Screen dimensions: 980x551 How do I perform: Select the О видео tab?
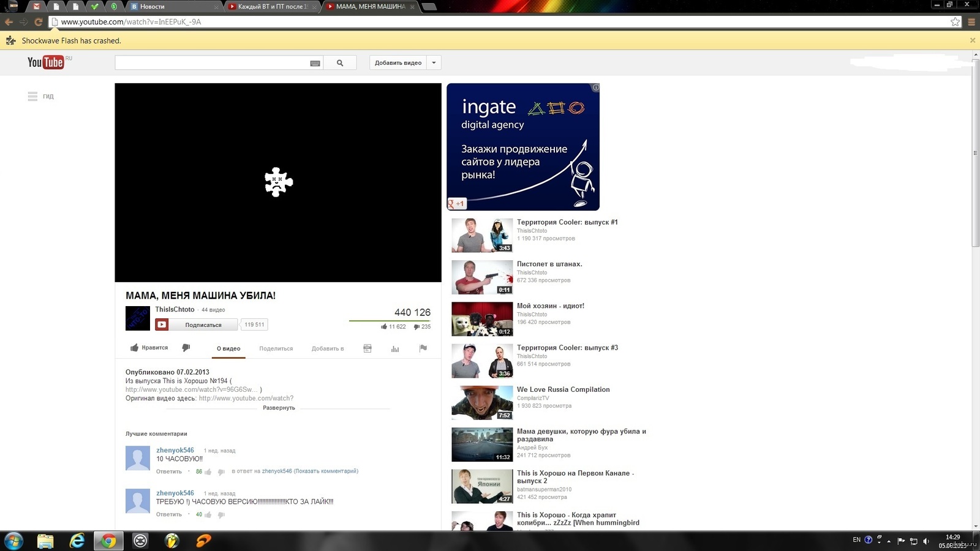[228, 348]
